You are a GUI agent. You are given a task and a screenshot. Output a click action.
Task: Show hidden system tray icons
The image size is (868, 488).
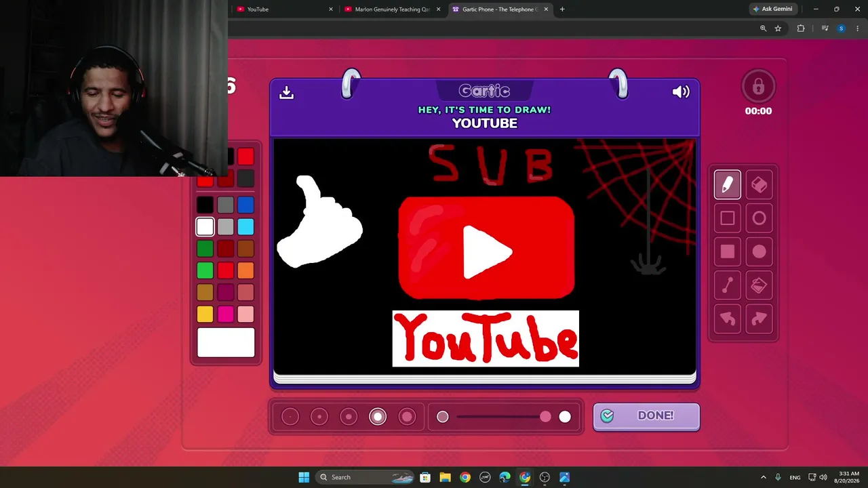click(763, 477)
